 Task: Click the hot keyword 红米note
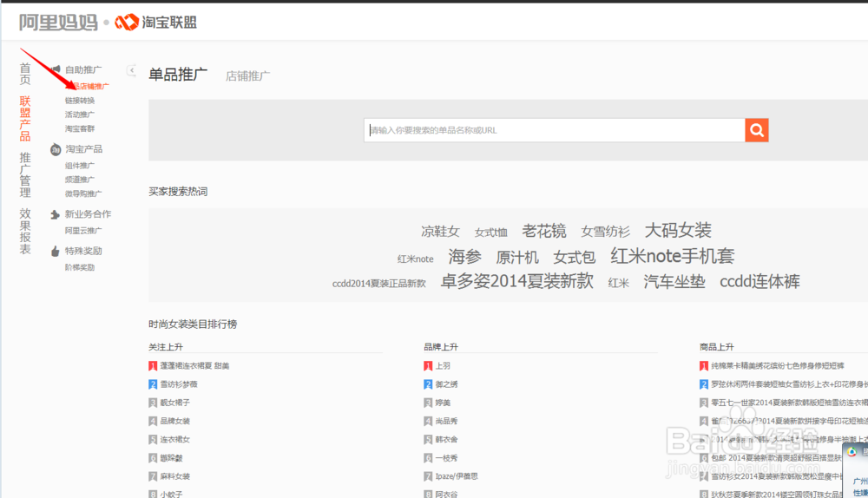[415, 259]
